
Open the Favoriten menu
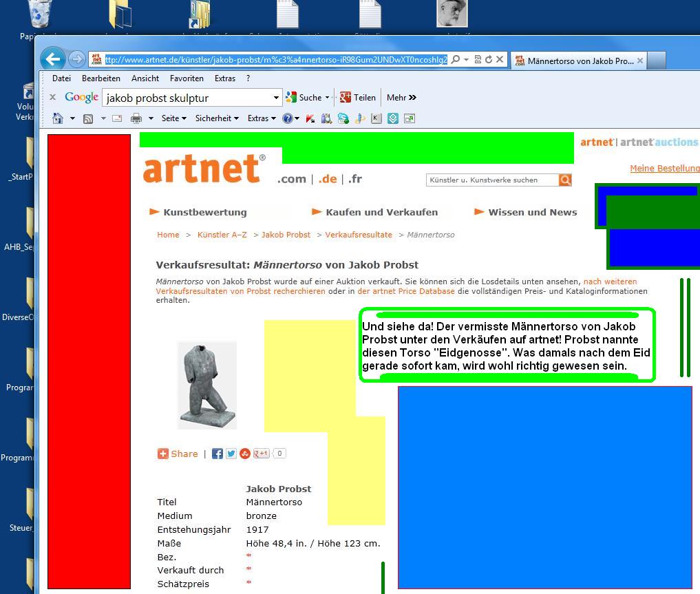click(x=187, y=78)
